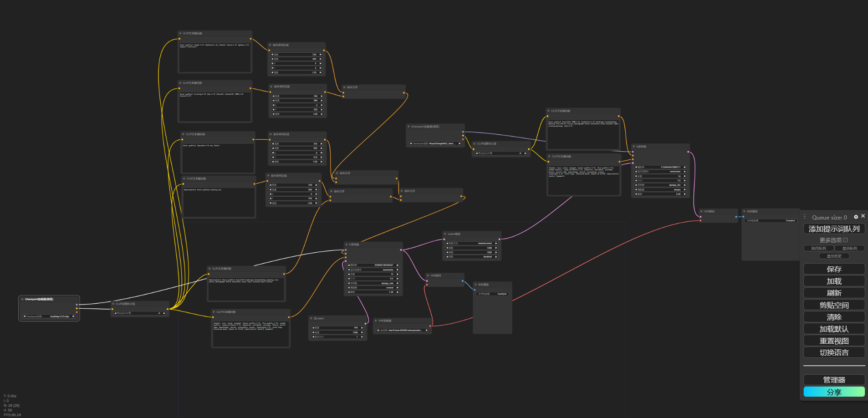
Task: Grab the drag handle dots beside Queue size
Action: point(805,217)
